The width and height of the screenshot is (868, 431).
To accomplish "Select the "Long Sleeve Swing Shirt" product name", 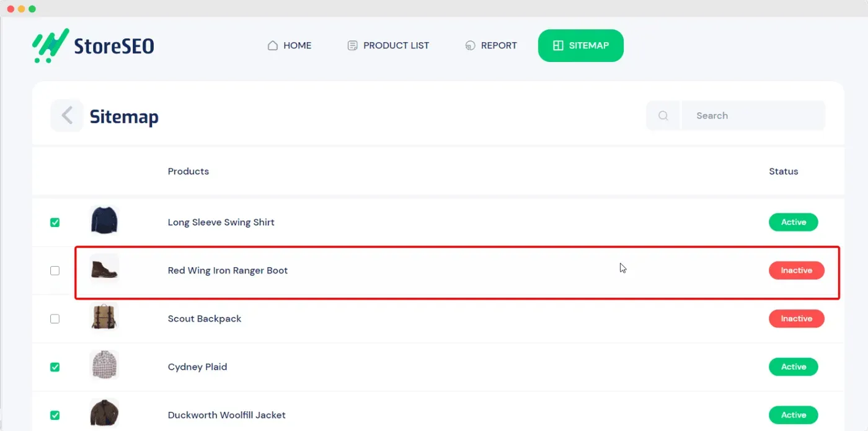I will [221, 222].
